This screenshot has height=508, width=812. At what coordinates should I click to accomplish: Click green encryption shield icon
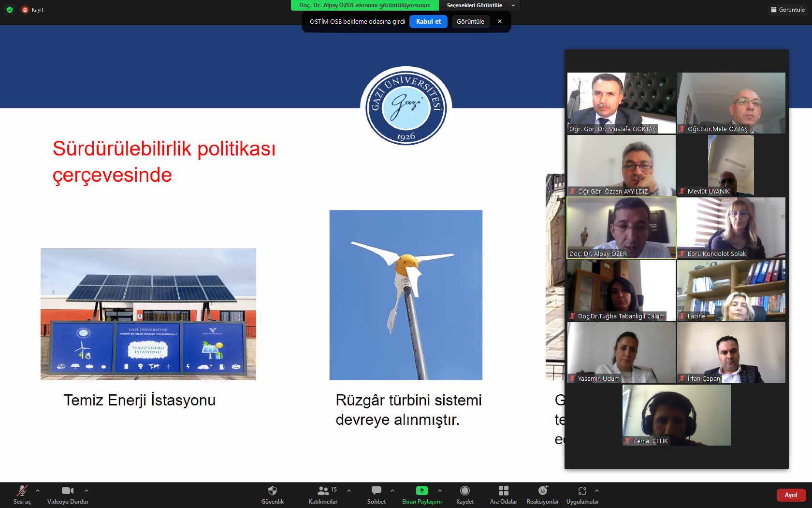point(10,10)
